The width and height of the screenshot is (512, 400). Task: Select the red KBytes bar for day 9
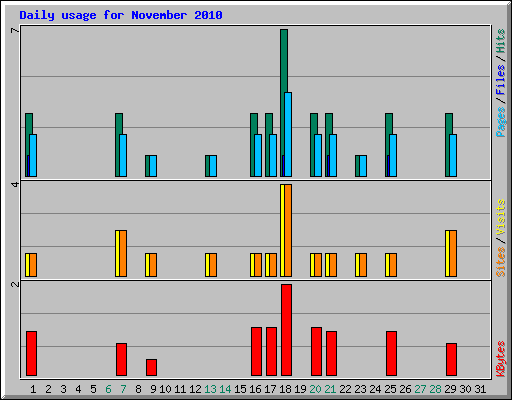tap(151, 367)
